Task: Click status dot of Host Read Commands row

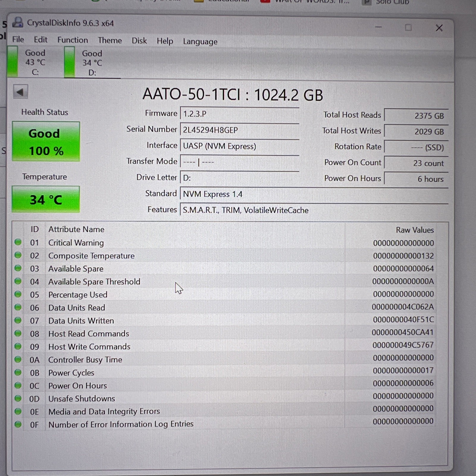Action: point(18,333)
